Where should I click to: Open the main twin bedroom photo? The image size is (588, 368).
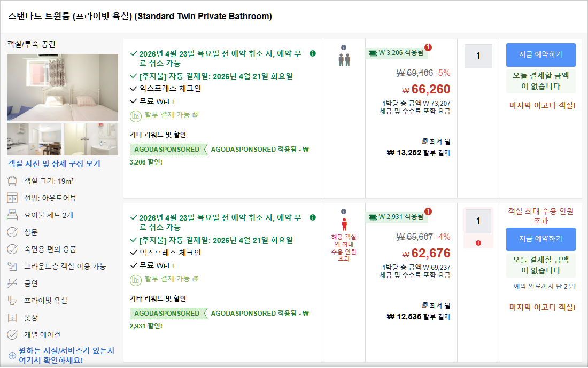tap(63, 88)
